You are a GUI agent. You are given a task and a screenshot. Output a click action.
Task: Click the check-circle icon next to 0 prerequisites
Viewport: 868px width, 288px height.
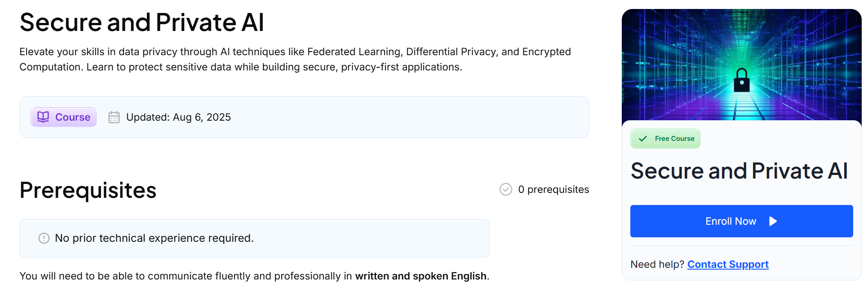506,189
